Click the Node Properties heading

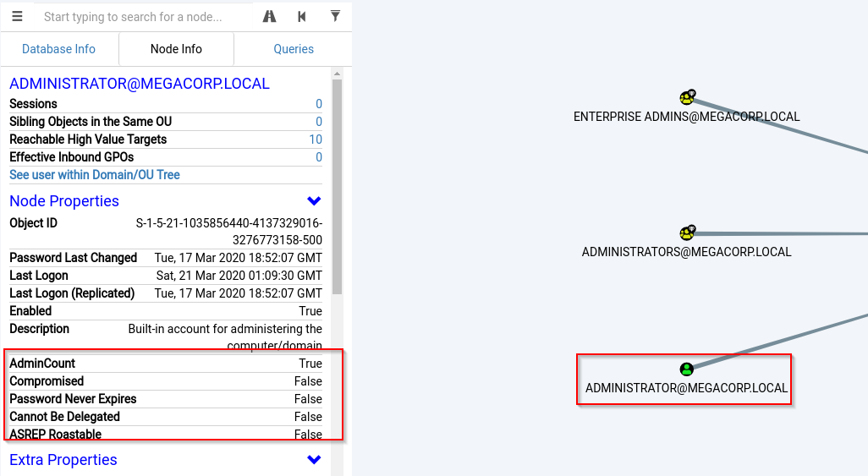[x=64, y=201]
